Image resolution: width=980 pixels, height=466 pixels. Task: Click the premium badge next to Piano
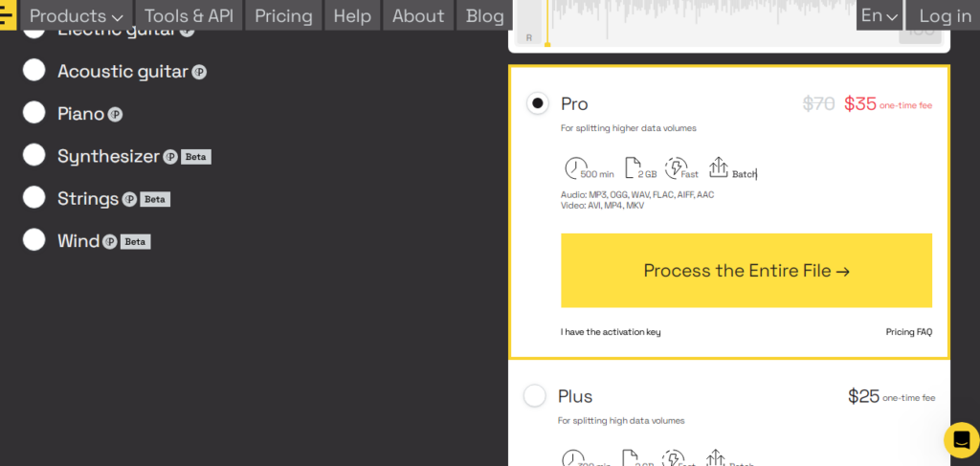115,115
